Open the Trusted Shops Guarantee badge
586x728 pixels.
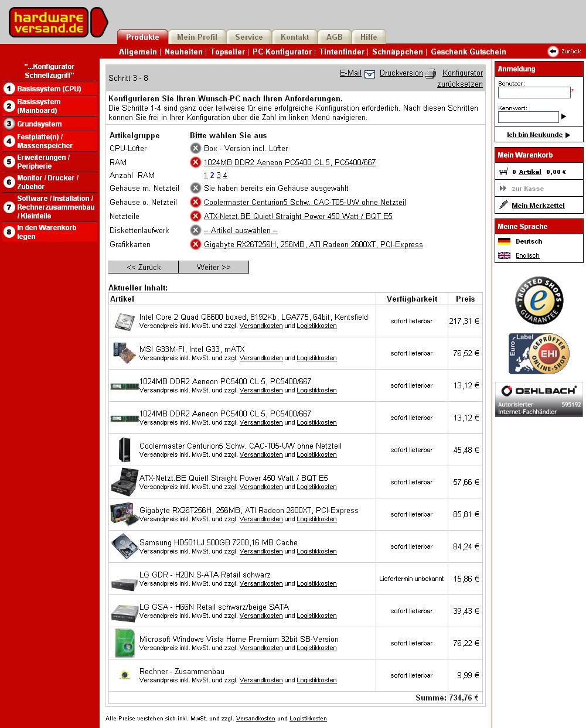coord(539,300)
